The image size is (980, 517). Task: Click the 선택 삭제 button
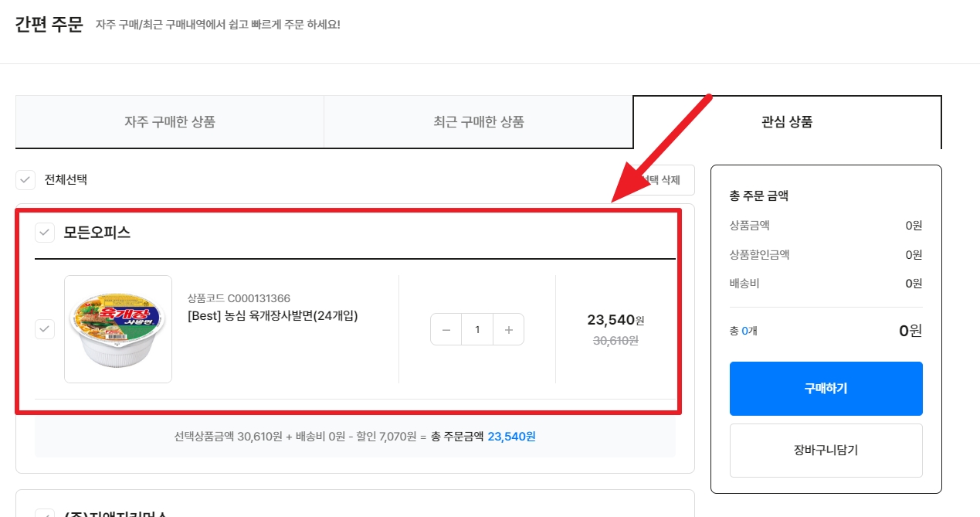pos(663,180)
